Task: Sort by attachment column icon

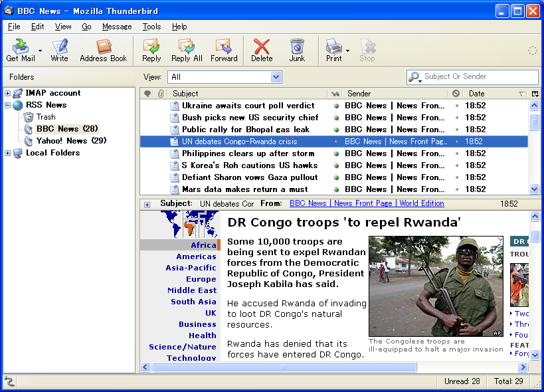Action: [x=161, y=94]
